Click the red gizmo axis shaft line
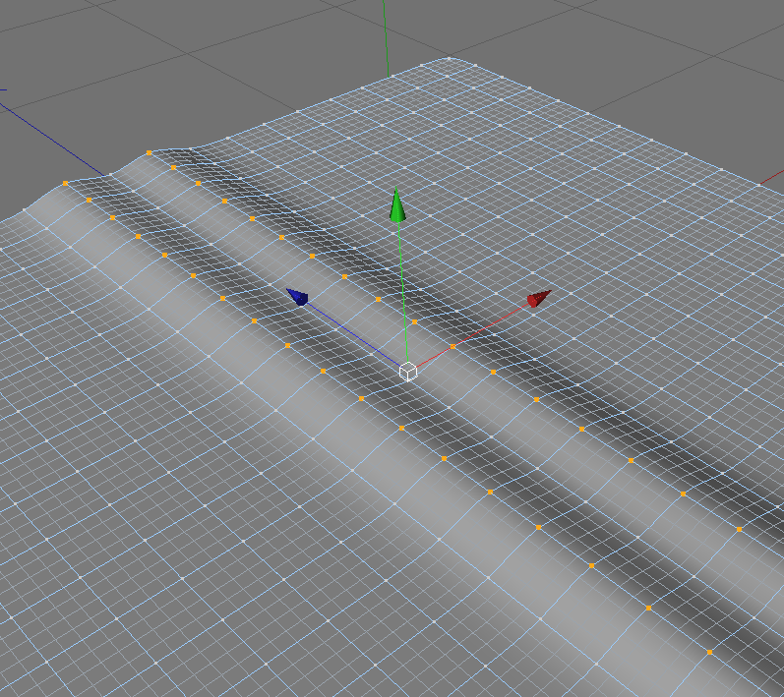The width and height of the screenshot is (784, 697). click(x=472, y=335)
